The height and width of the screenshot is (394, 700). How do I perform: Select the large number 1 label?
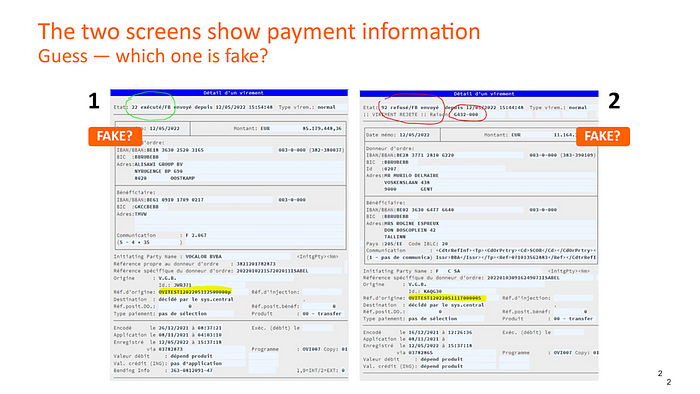click(93, 101)
